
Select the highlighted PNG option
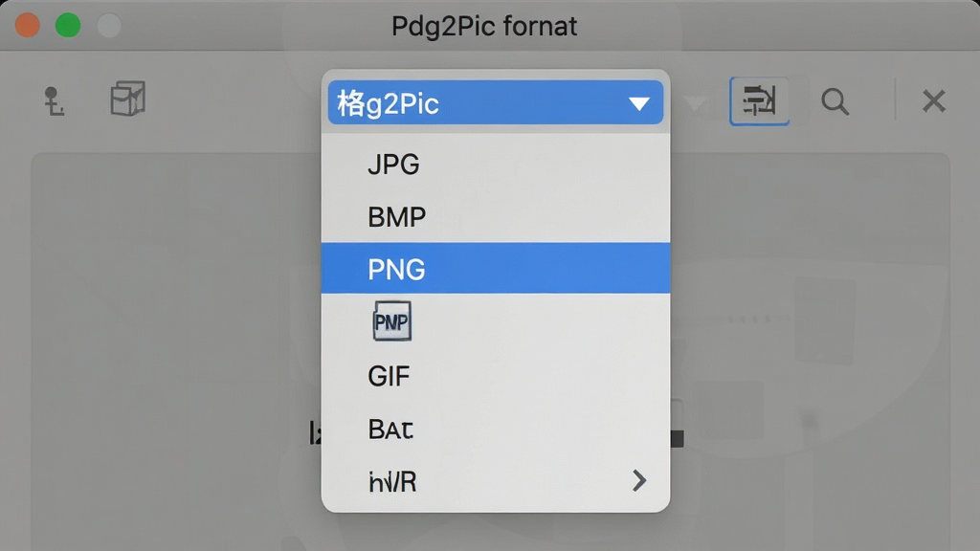496,269
